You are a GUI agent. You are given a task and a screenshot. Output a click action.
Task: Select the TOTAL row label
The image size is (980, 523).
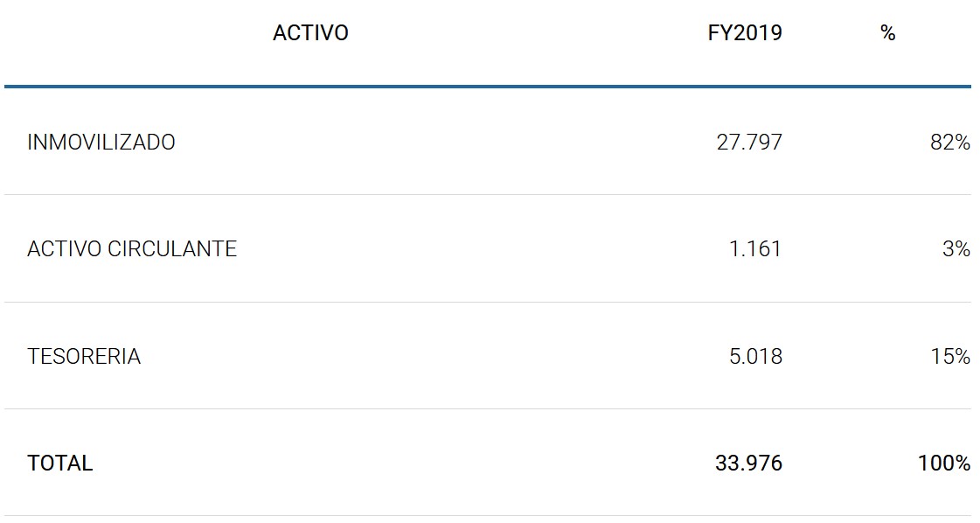click(60, 464)
